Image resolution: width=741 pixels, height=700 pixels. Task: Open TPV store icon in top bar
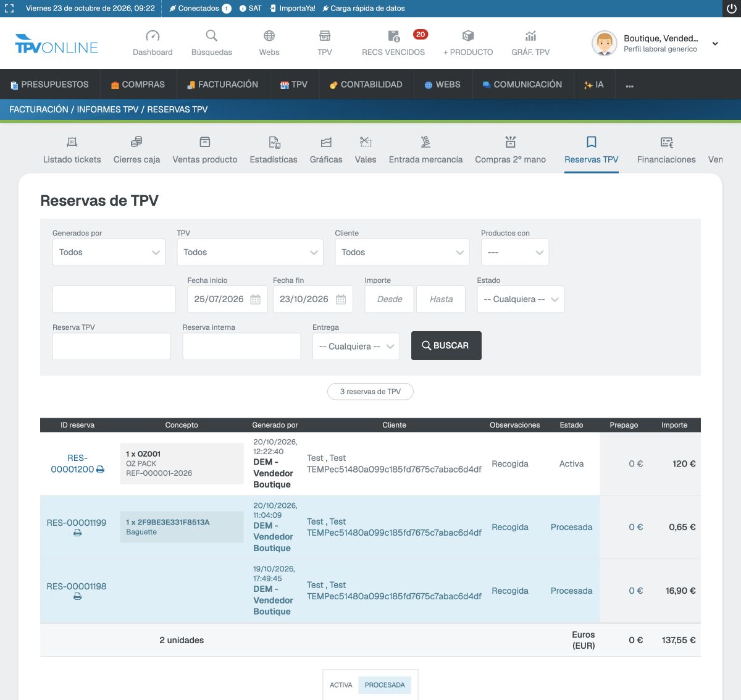pyautogui.click(x=325, y=36)
